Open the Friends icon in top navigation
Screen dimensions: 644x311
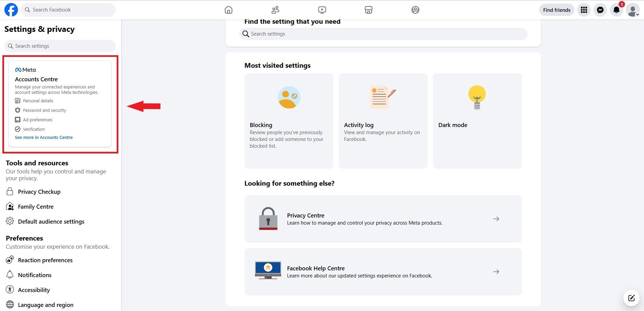275,10
